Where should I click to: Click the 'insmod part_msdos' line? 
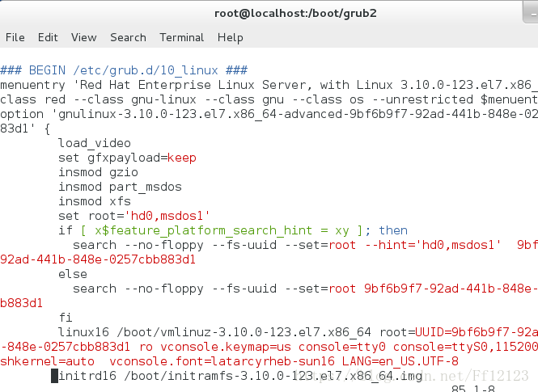pos(120,187)
